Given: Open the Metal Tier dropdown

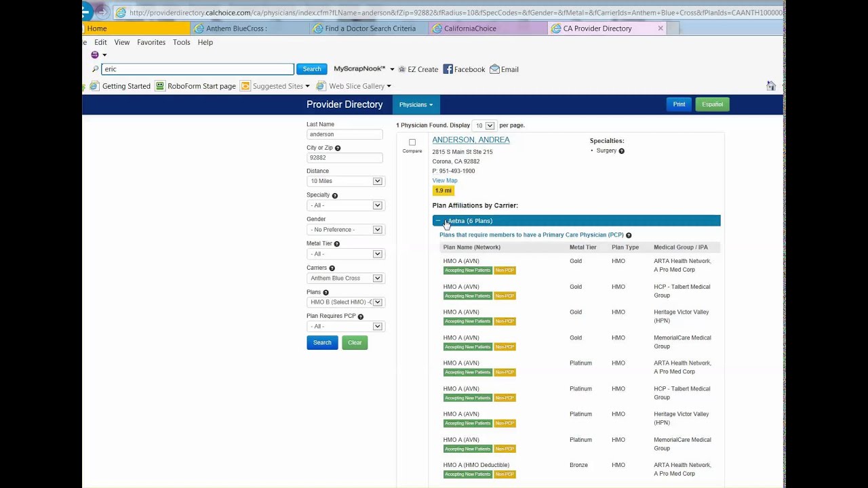Looking at the screenshot, I should pos(345,254).
